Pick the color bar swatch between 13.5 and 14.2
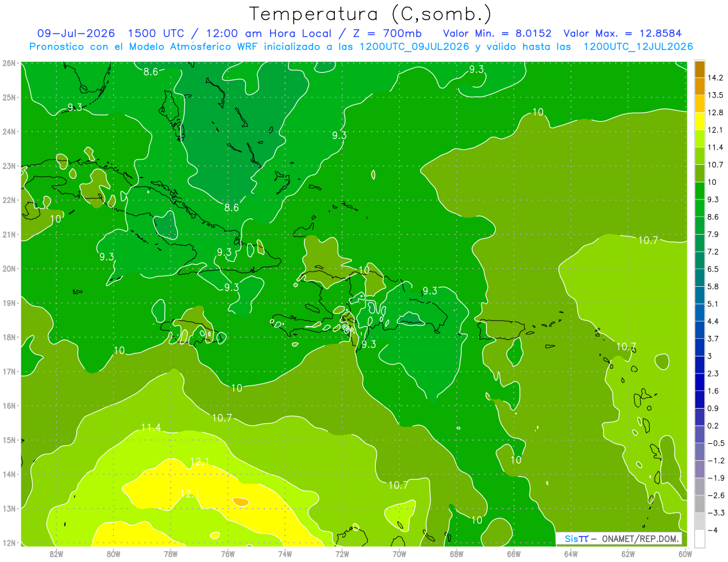Image resolution: width=728 pixels, height=562 pixels. 699,86
